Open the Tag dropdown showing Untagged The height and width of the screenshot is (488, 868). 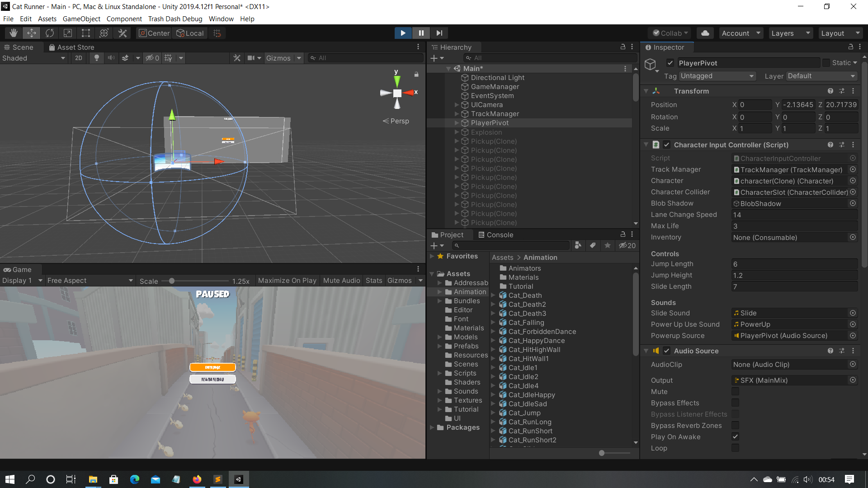pyautogui.click(x=717, y=76)
